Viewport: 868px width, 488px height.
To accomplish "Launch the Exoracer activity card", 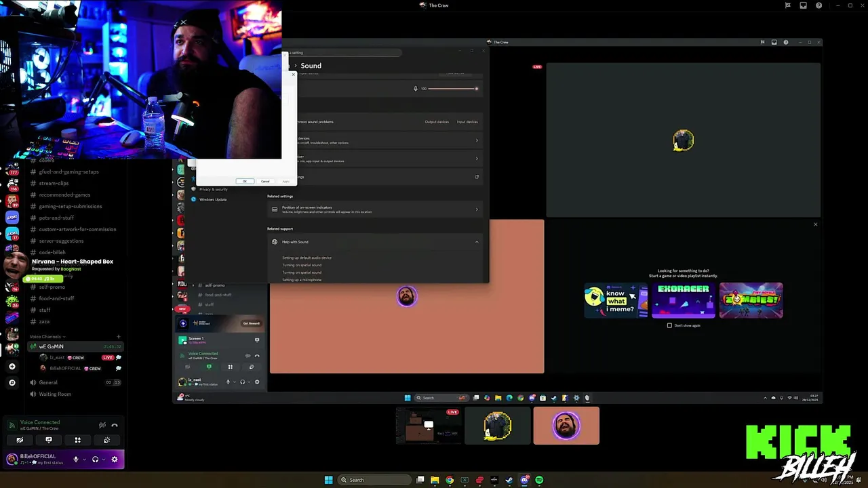I will pos(684,300).
